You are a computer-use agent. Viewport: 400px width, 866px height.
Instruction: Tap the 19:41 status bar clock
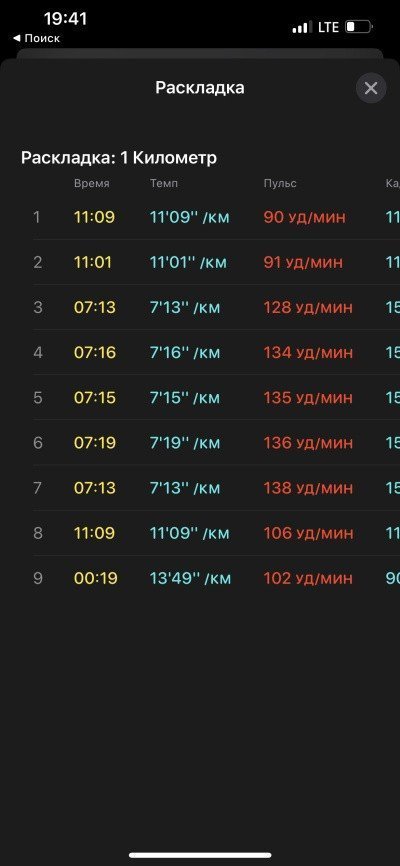(x=65, y=19)
